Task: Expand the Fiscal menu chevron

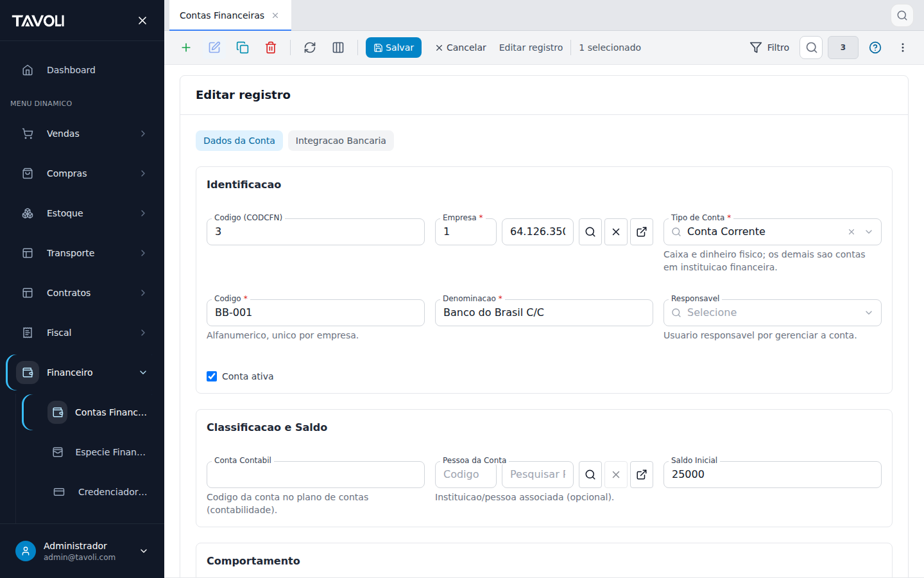Action: (143, 333)
